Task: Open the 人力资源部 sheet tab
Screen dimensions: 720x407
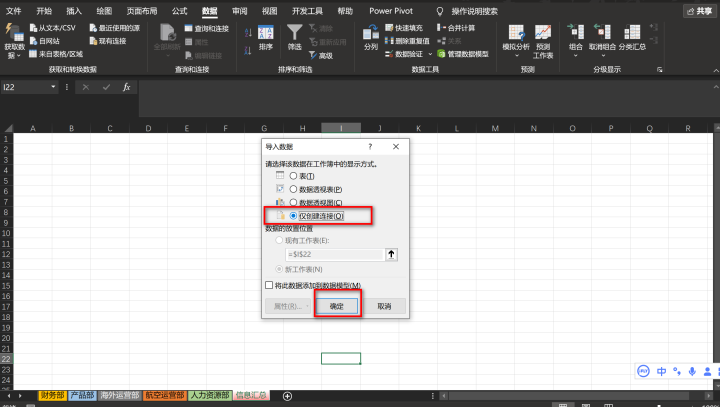Action: [210, 396]
